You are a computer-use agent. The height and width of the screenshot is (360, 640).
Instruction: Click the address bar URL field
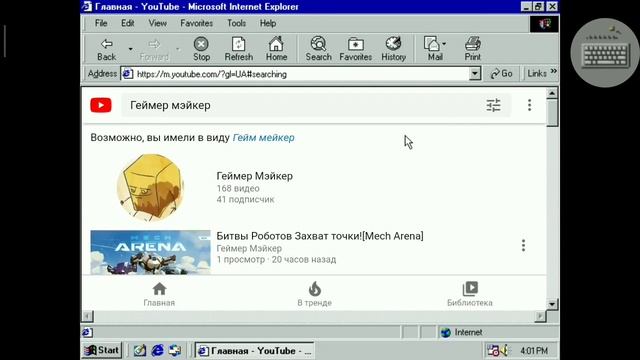pos(302,74)
